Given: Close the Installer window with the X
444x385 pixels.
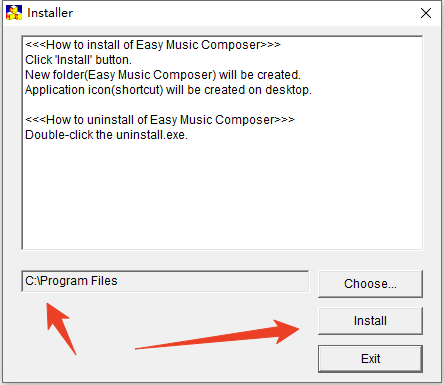Looking at the screenshot, I should point(426,13).
